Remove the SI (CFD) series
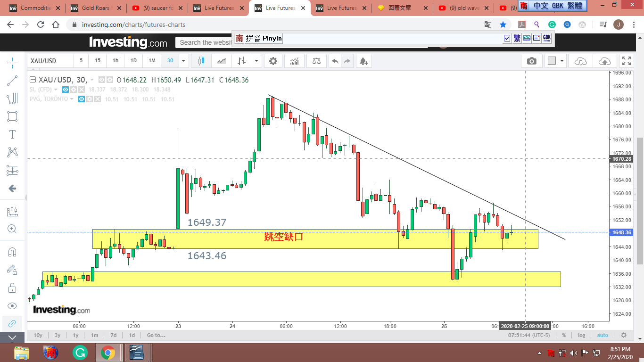The width and height of the screenshot is (644, 362). [82, 90]
